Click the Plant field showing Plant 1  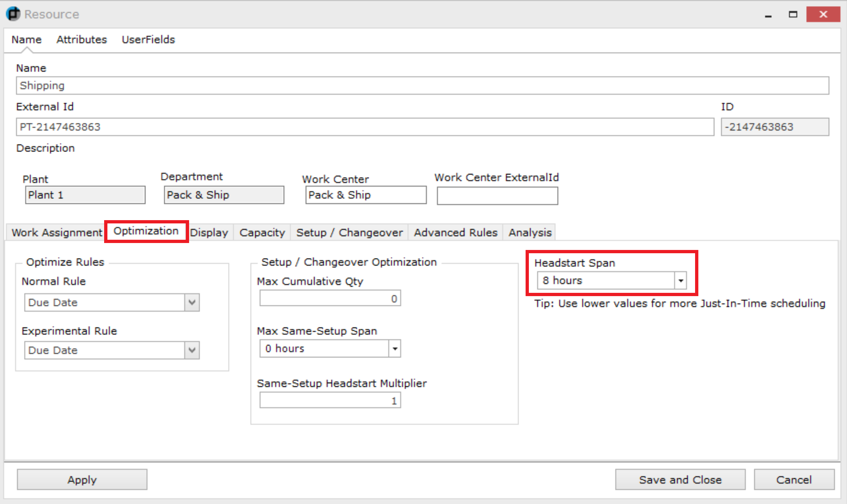(x=85, y=195)
